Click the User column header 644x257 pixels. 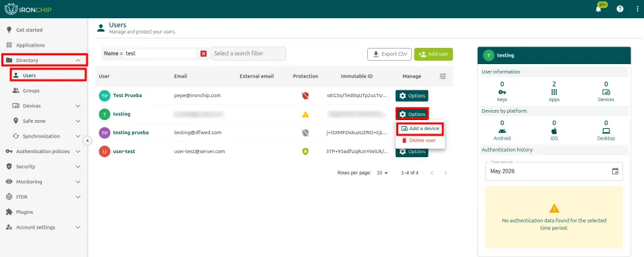(105, 76)
